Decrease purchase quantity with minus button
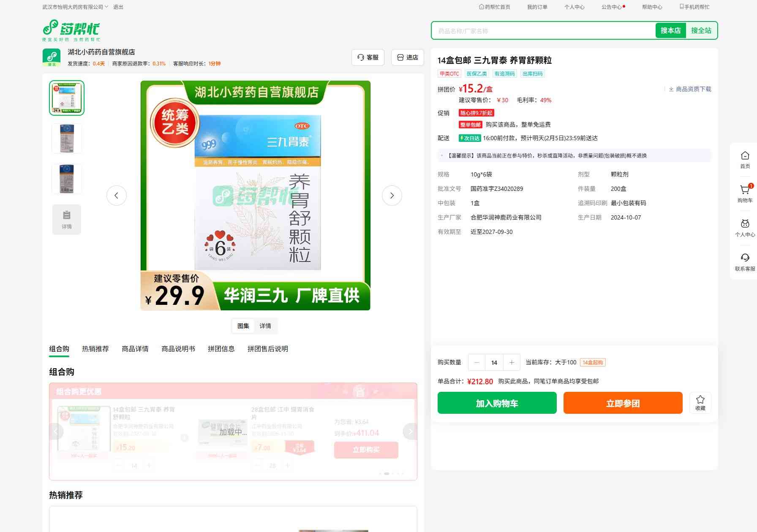 pos(477,362)
